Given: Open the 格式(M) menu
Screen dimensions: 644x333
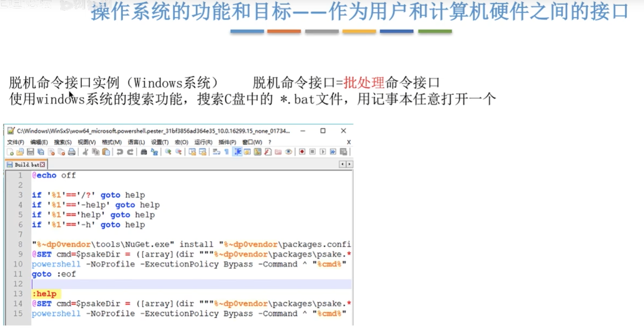Looking at the screenshot, I should (111, 142).
